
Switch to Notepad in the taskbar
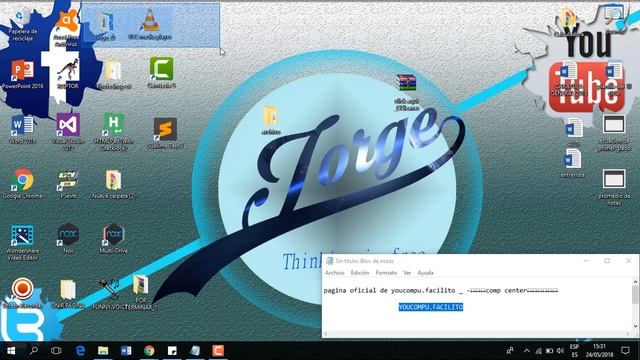click(195, 351)
